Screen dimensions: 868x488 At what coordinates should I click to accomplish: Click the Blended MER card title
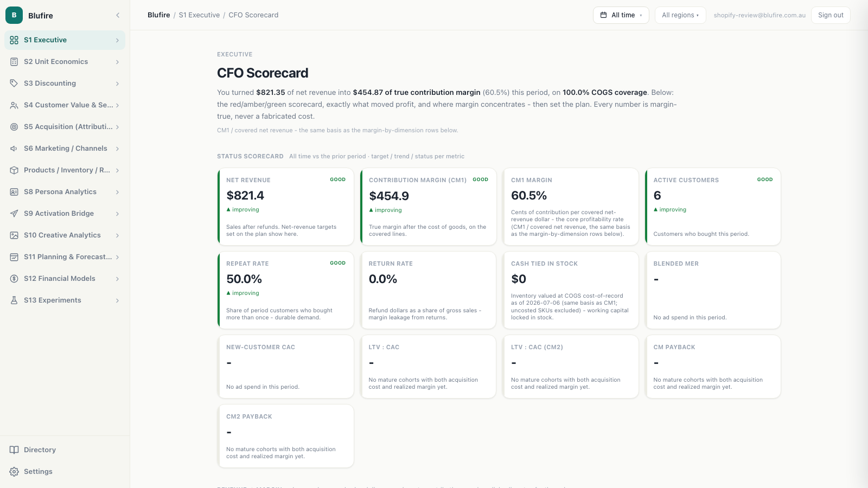tap(676, 264)
